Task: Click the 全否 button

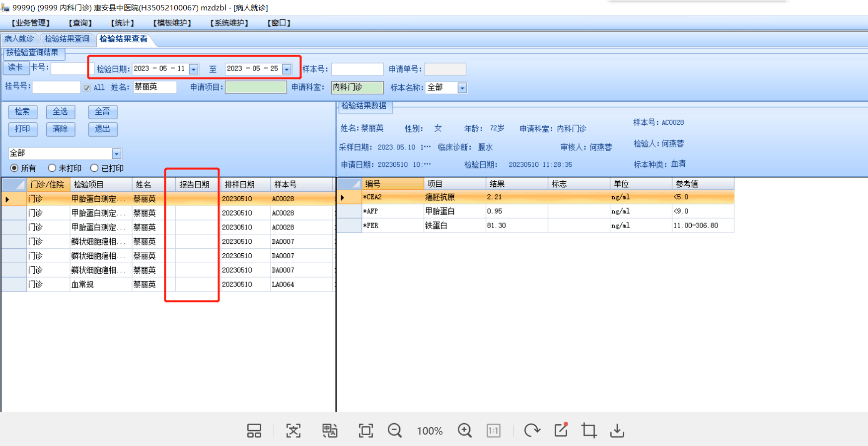Action: tap(102, 112)
